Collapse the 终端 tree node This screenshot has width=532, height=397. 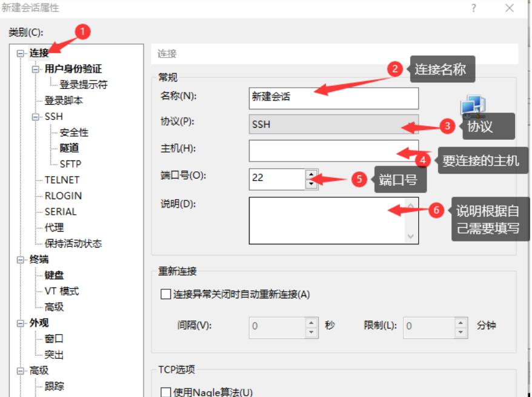(x=21, y=260)
